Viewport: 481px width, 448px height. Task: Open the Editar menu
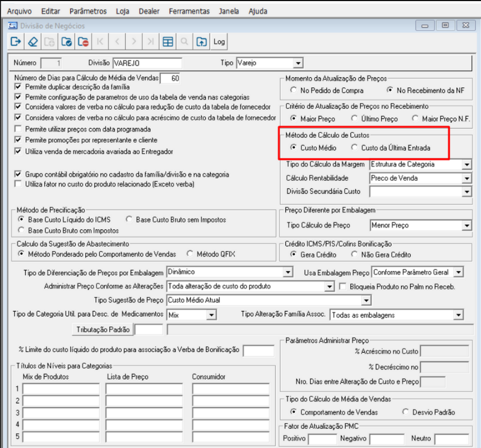[x=50, y=11]
